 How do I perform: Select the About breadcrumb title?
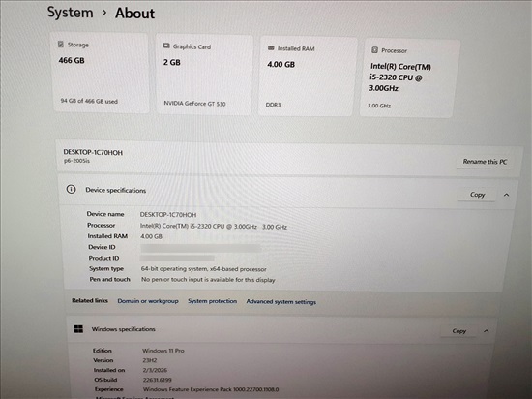coord(134,14)
